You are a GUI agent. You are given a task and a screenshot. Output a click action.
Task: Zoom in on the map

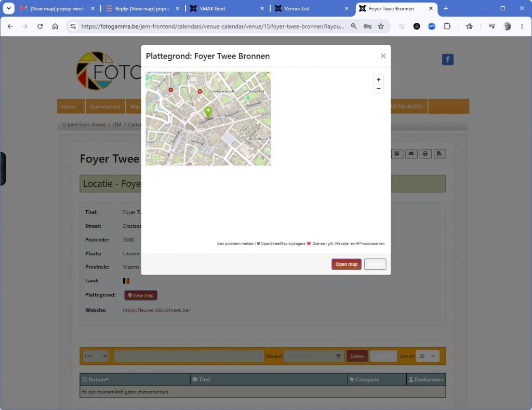(x=379, y=79)
